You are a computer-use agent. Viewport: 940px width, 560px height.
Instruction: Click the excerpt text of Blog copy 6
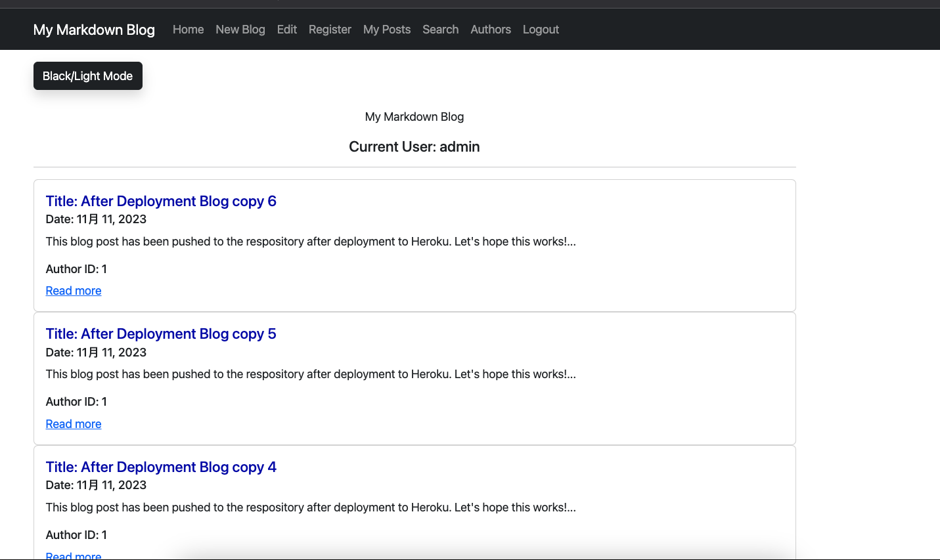pos(311,242)
